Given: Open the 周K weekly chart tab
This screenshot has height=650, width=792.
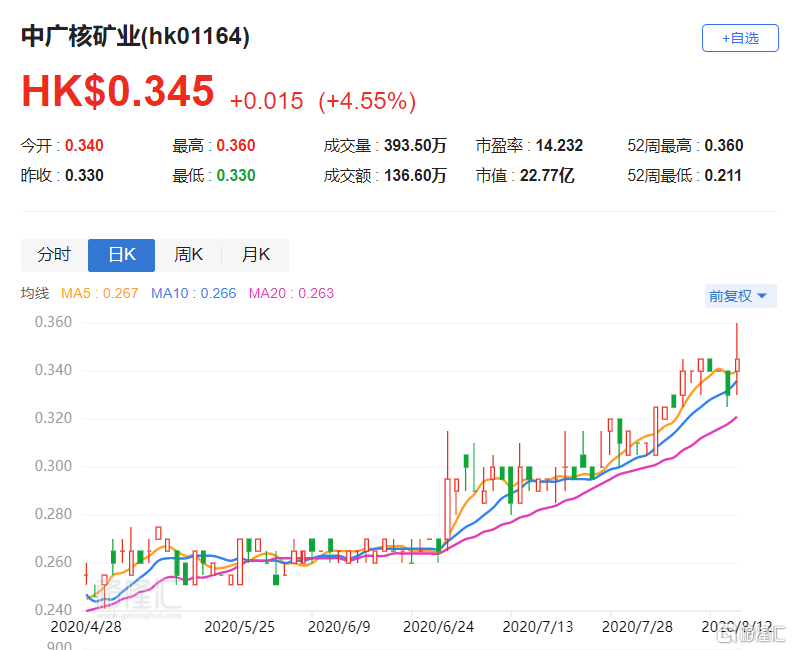Looking at the screenshot, I should 188,255.
